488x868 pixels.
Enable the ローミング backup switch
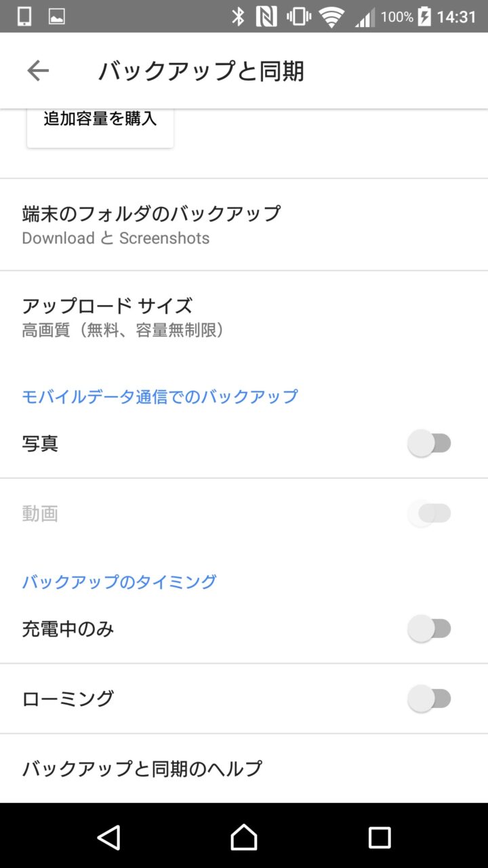430,698
